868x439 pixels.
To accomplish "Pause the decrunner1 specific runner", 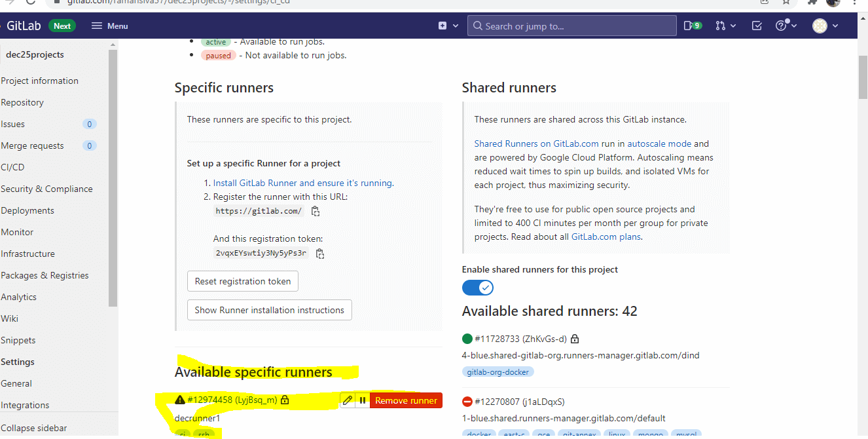I will coord(363,400).
